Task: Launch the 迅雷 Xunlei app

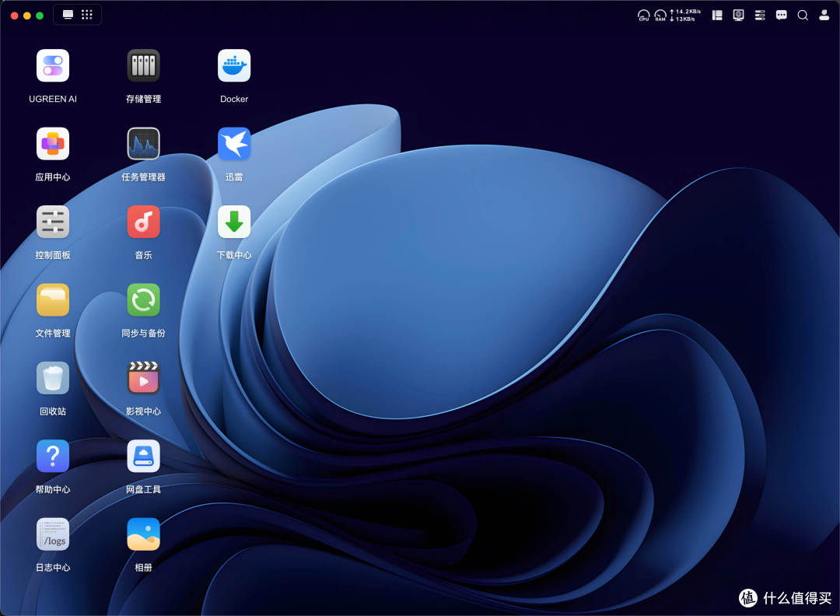Action: [x=234, y=144]
